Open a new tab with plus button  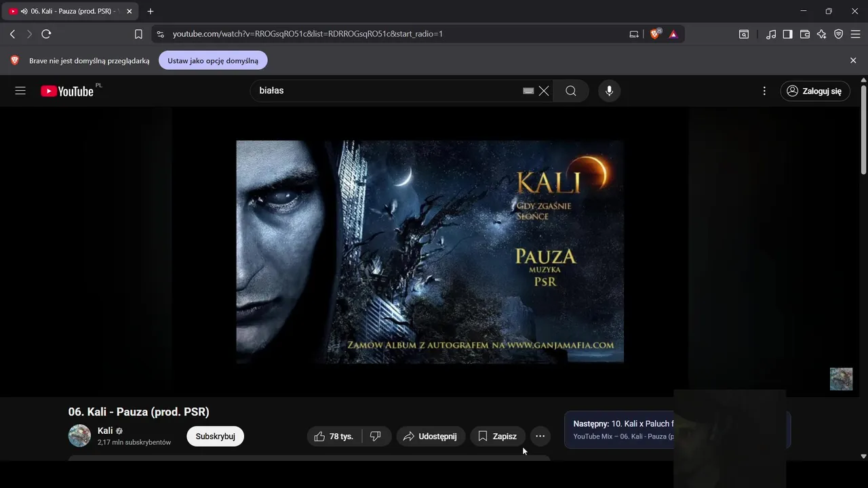[151, 12]
